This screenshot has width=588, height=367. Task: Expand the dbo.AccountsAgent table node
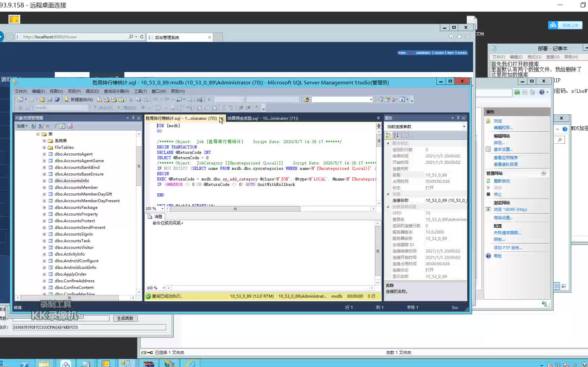click(44, 154)
